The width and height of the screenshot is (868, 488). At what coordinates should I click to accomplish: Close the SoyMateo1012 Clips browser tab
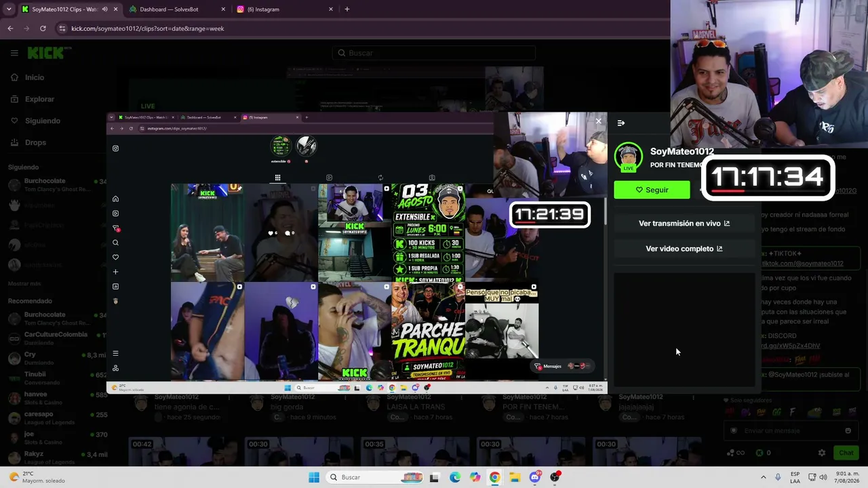coord(116,9)
